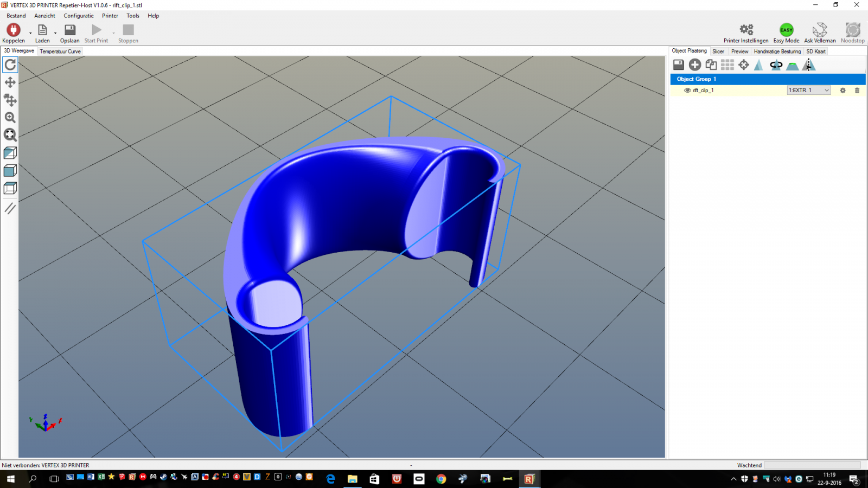Click the 'Niet verbonden: VERTEX 3D PRINTER' status text
The width and height of the screenshot is (868, 488).
point(46,465)
